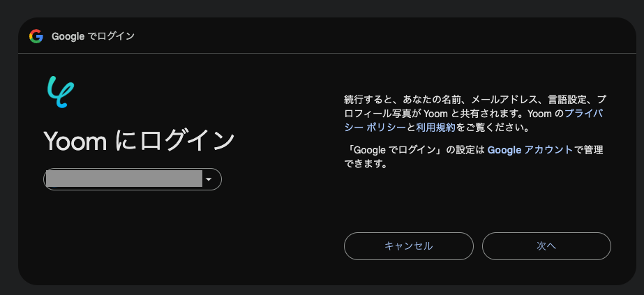The width and height of the screenshot is (644, 295).
Task: Click the 'シー ポリシー' wrapped link text
Action: click(375, 127)
